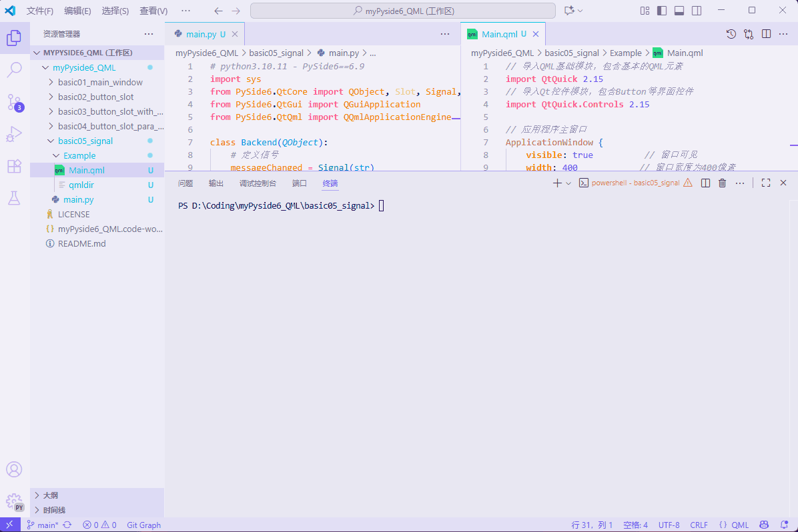Close the main.py tab

(x=235, y=34)
